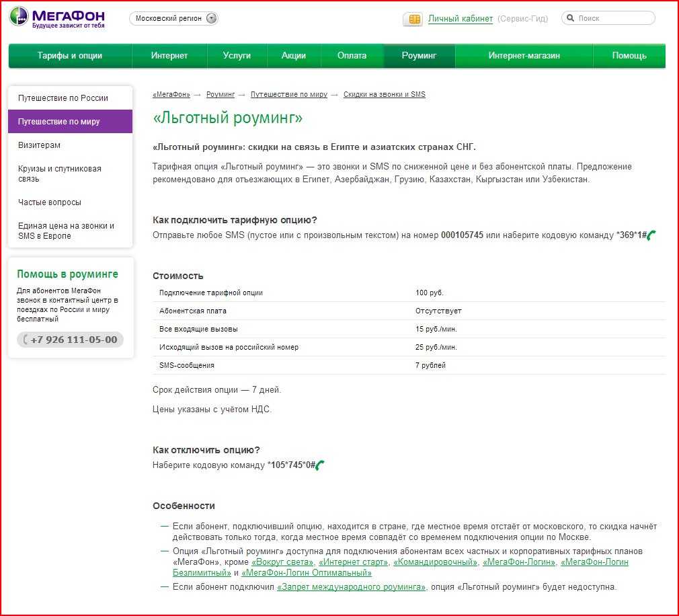Image resolution: width=679 pixels, height=616 pixels.
Task: Click the MegaFon logo
Action: coord(57,17)
